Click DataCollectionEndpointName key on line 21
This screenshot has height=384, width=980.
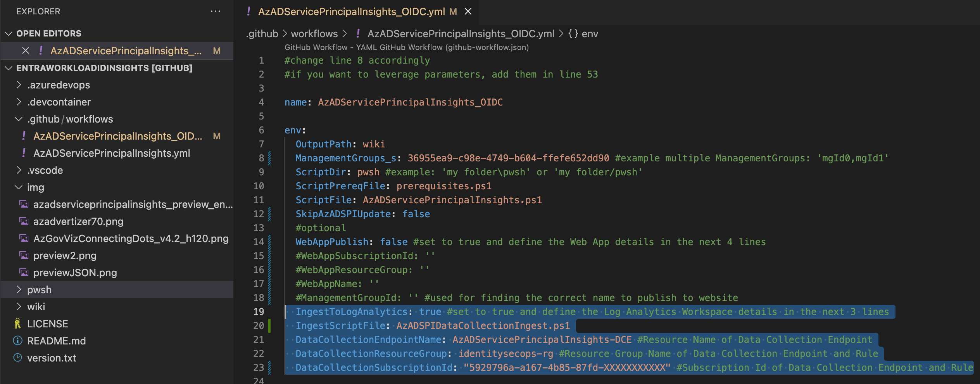pyautogui.click(x=368, y=340)
